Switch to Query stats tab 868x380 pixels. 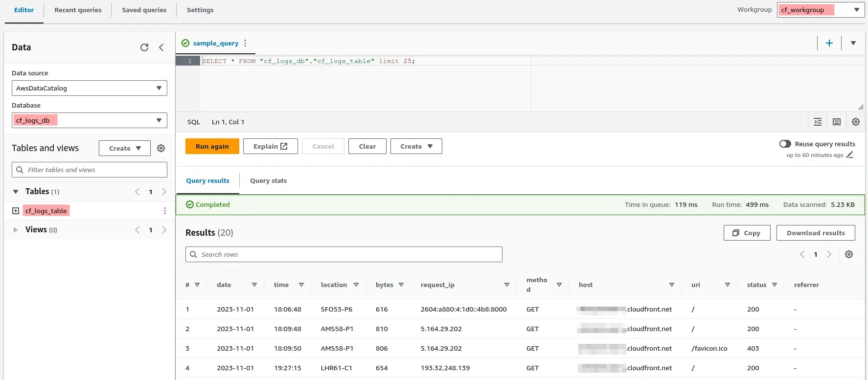[268, 180]
